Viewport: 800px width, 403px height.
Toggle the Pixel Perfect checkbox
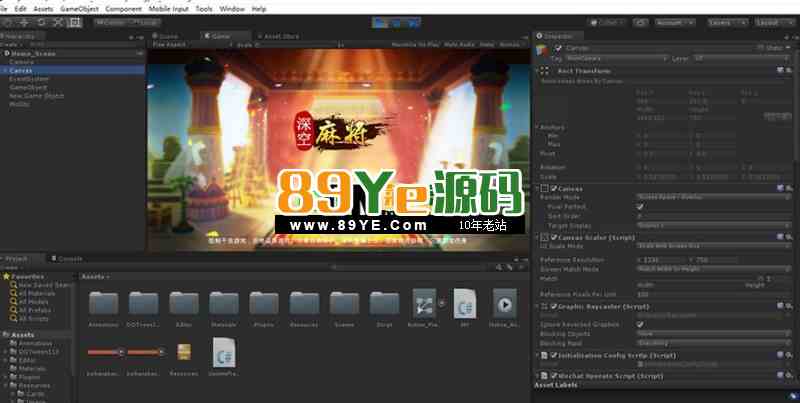click(x=640, y=207)
